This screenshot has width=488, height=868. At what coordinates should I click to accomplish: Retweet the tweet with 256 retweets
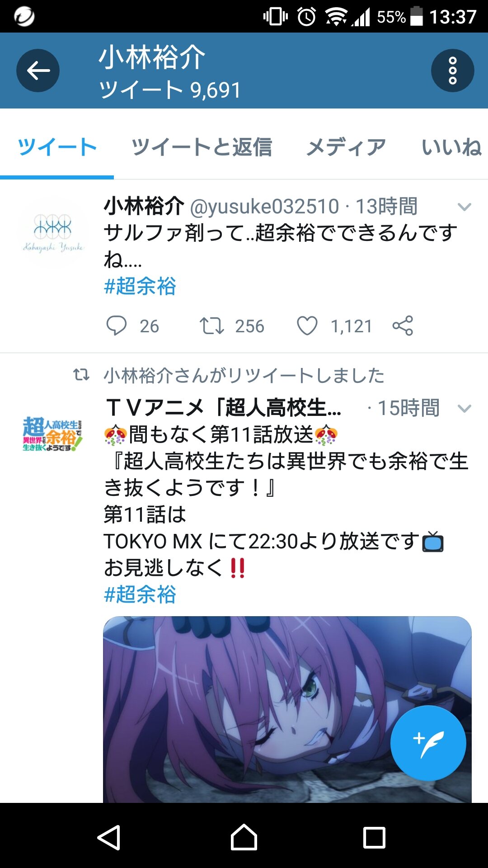[x=212, y=325]
